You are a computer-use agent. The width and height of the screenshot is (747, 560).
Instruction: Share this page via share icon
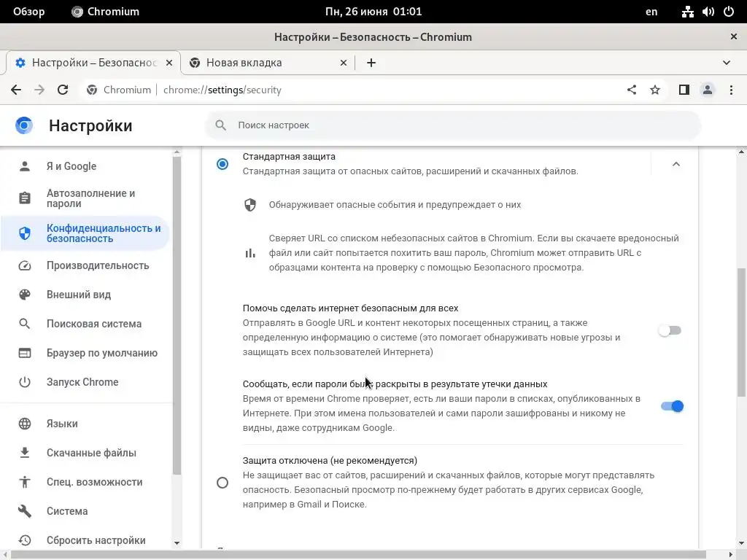pos(632,90)
